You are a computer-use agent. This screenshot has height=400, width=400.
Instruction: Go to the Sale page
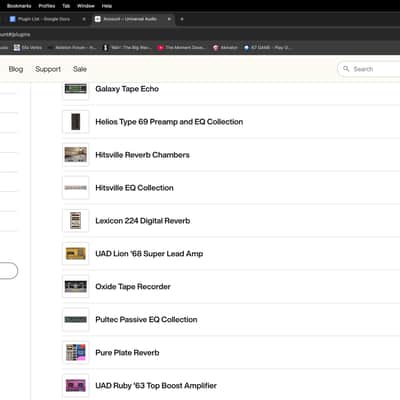(x=80, y=69)
